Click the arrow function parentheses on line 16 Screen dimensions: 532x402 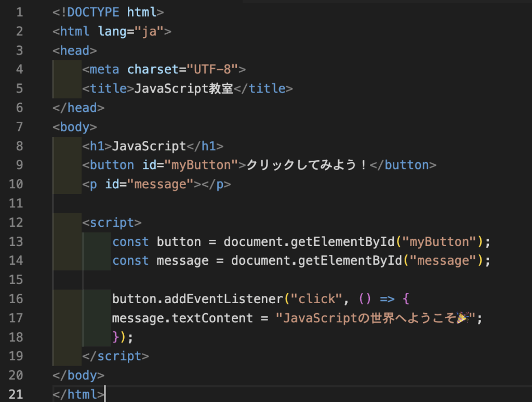pyautogui.click(x=365, y=299)
